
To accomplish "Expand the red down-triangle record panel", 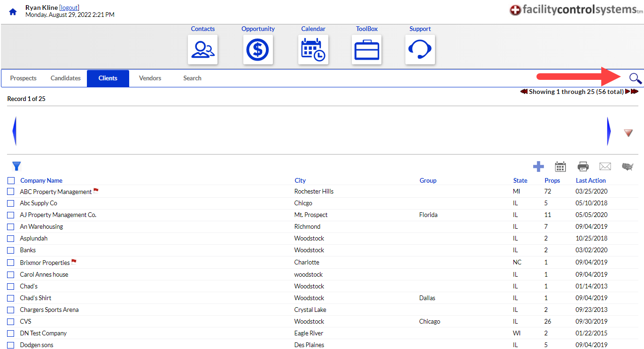I will [x=628, y=133].
